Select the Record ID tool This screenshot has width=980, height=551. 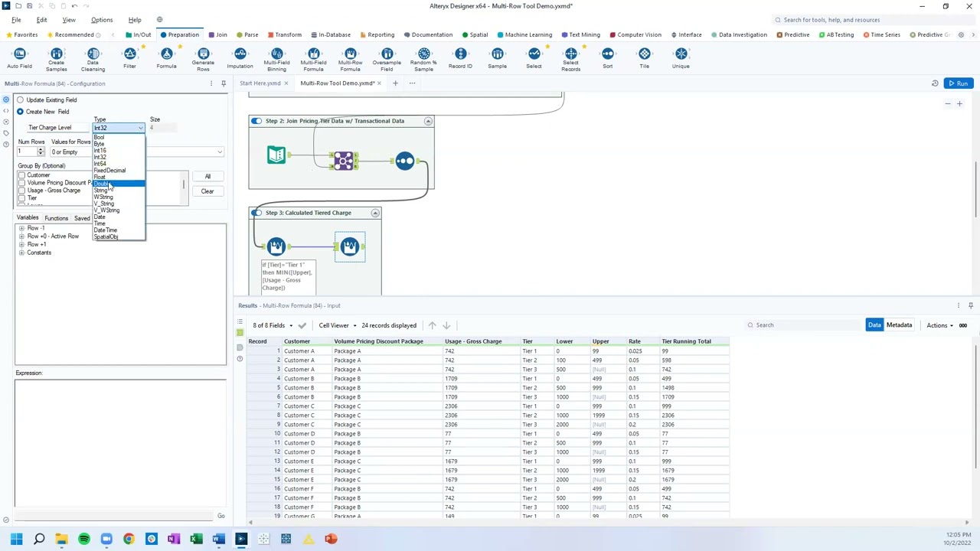pos(460,58)
